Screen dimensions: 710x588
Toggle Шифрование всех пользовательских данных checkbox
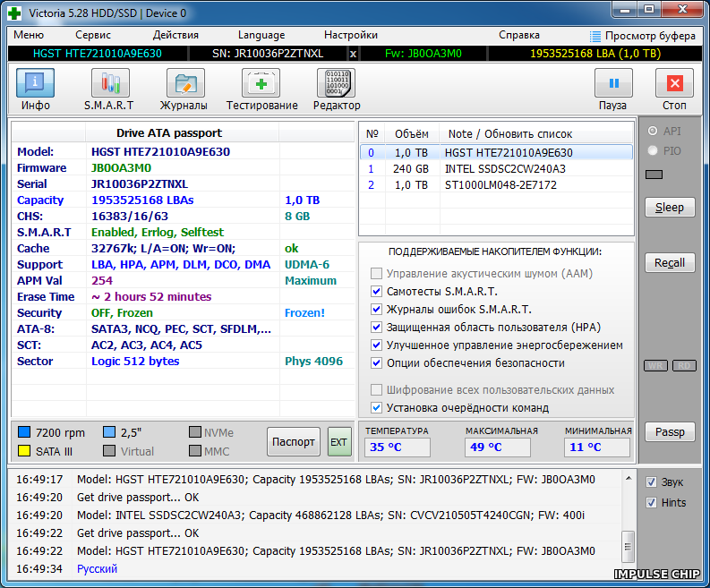(376, 389)
